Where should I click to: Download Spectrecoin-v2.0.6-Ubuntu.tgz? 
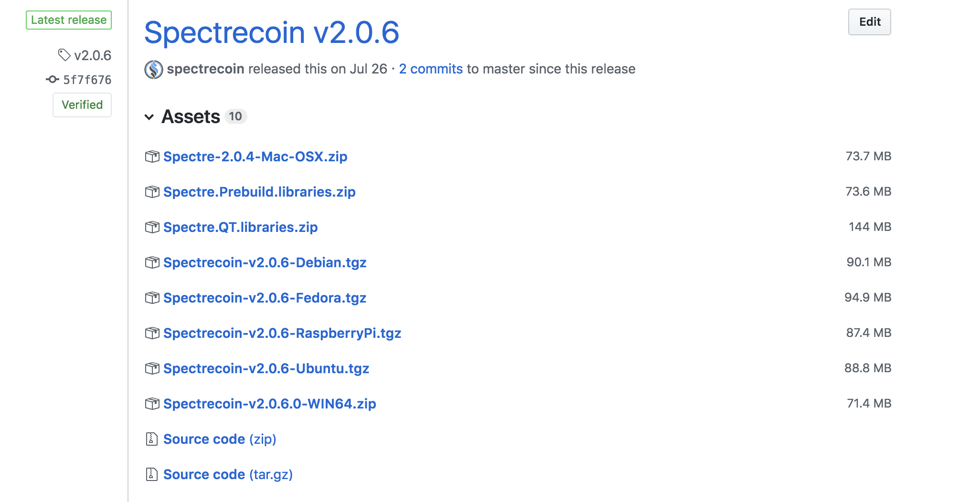pos(266,368)
